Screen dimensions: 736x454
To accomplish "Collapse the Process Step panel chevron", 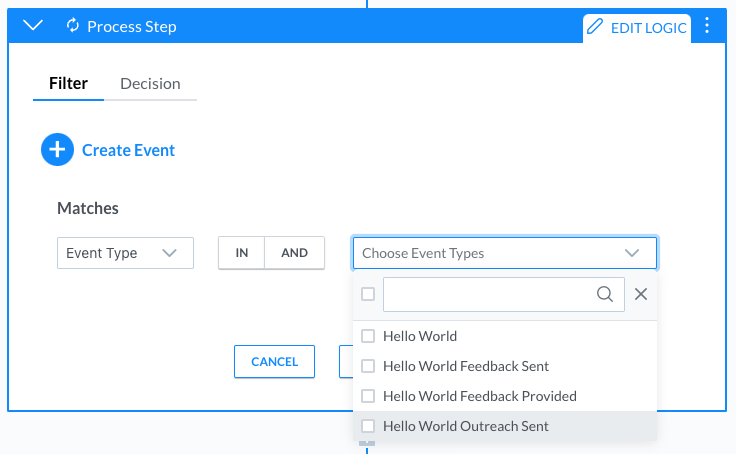I will click(33, 25).
